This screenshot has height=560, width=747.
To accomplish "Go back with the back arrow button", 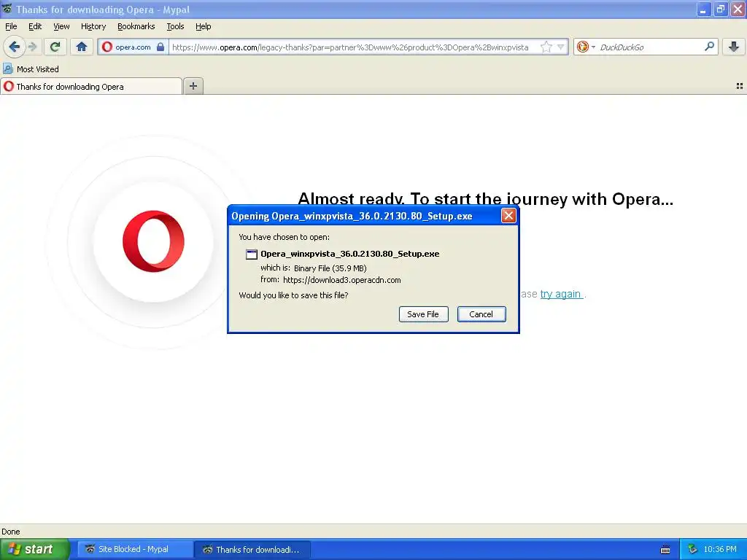I will click(14, 47).
